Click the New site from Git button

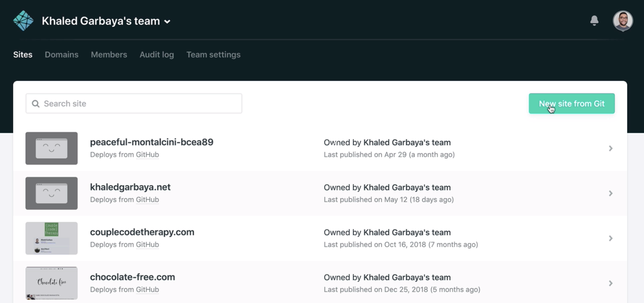571,104
